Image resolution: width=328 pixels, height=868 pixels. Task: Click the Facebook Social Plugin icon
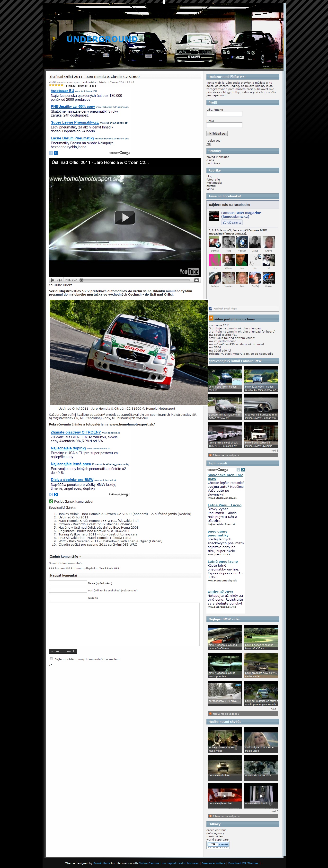tap(211, 309)
